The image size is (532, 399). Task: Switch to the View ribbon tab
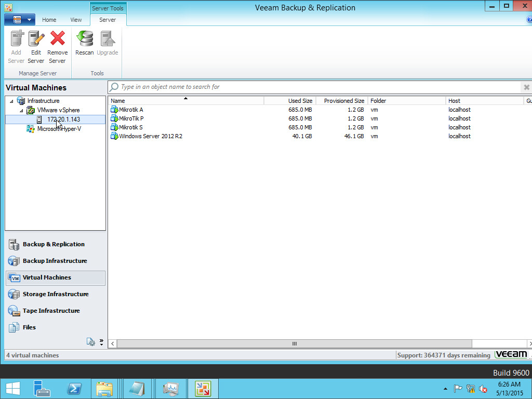[x=76, y=20]
